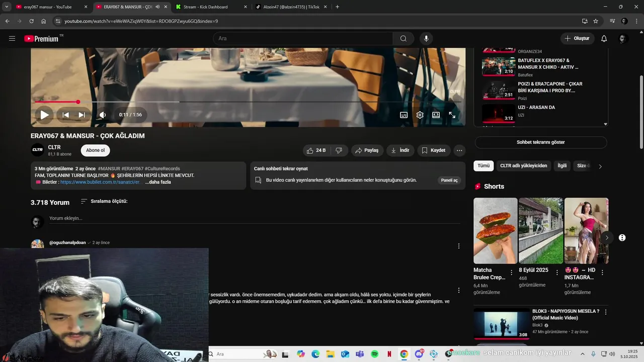Save the video with Kaydet

[x=434, y=150]
